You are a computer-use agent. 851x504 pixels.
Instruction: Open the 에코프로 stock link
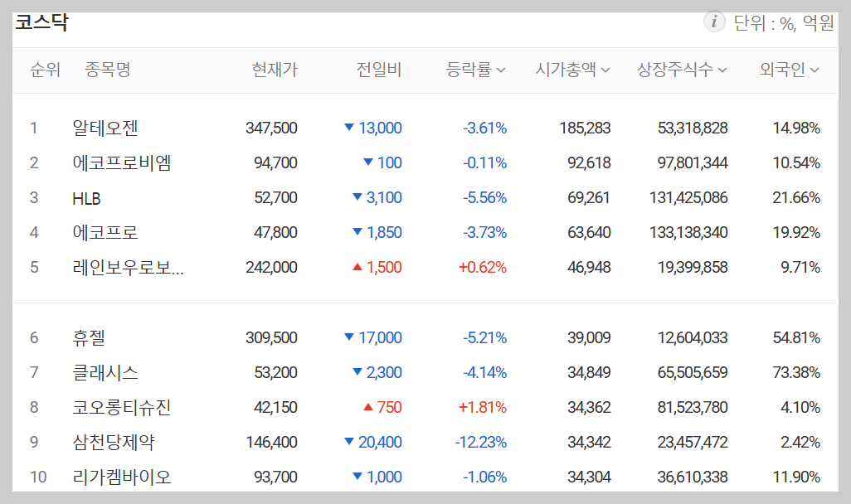pos(105,233)
